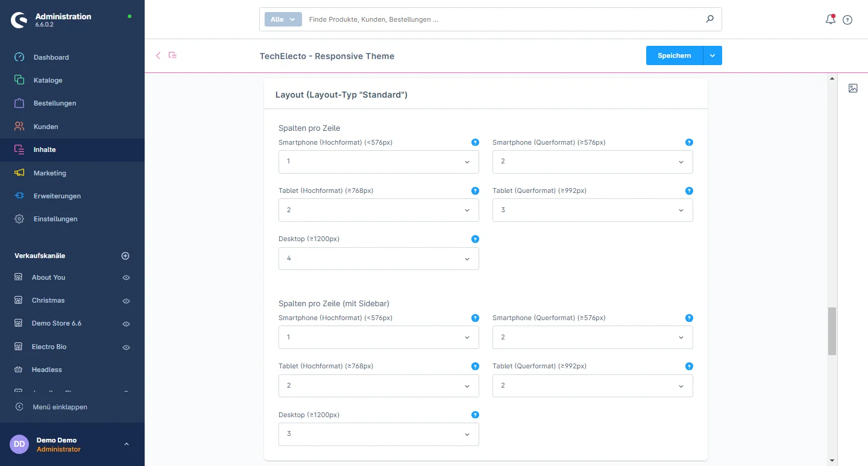Click the vertical scrollbar thumb
Viewport: 868px width, 466px height.
[832, 331]
